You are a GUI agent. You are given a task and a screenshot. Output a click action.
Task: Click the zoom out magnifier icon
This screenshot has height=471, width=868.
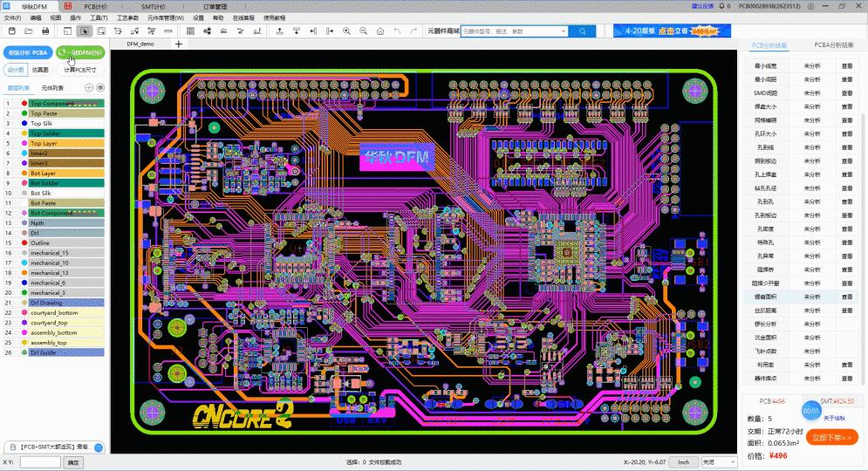[363, 31]
